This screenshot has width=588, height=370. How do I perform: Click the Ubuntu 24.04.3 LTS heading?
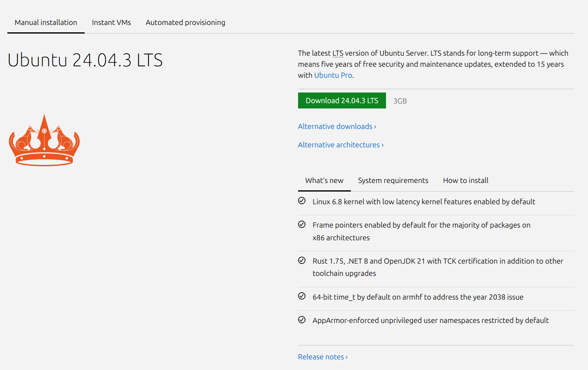(85, 60)
